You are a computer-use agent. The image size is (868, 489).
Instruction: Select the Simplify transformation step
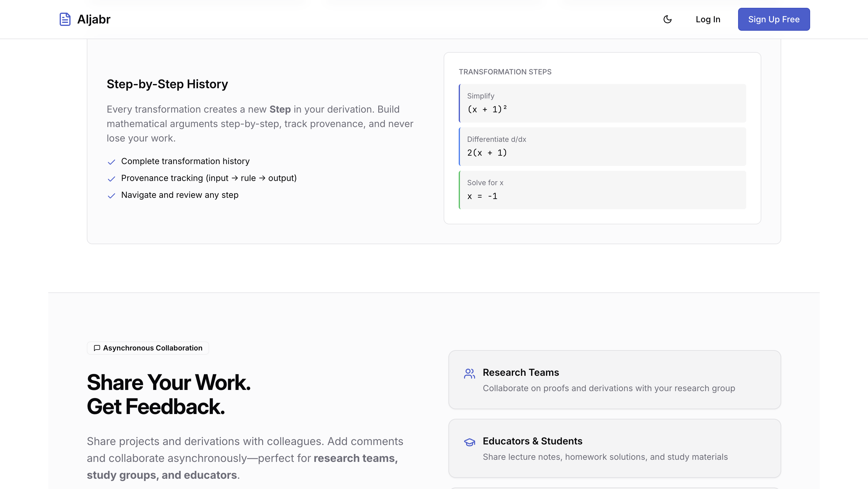pyautogui.click(x=602, y=103)
